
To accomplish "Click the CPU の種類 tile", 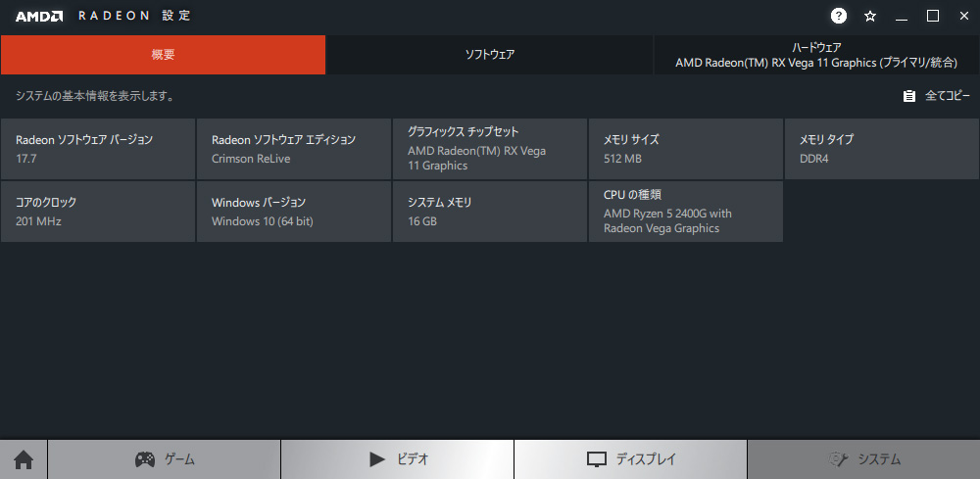I will [x=686, y=212].
